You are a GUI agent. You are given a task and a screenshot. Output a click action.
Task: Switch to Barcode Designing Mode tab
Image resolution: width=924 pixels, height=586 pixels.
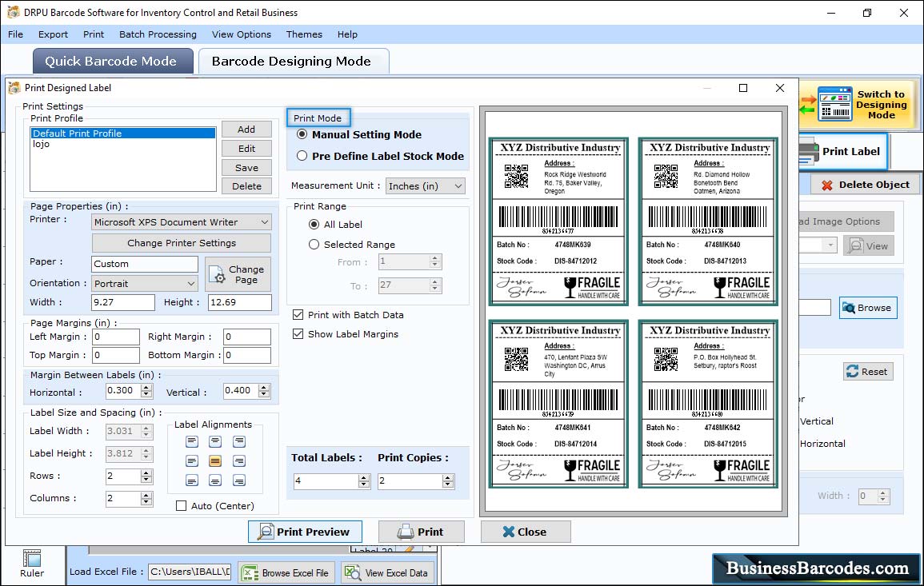(294, 62)
